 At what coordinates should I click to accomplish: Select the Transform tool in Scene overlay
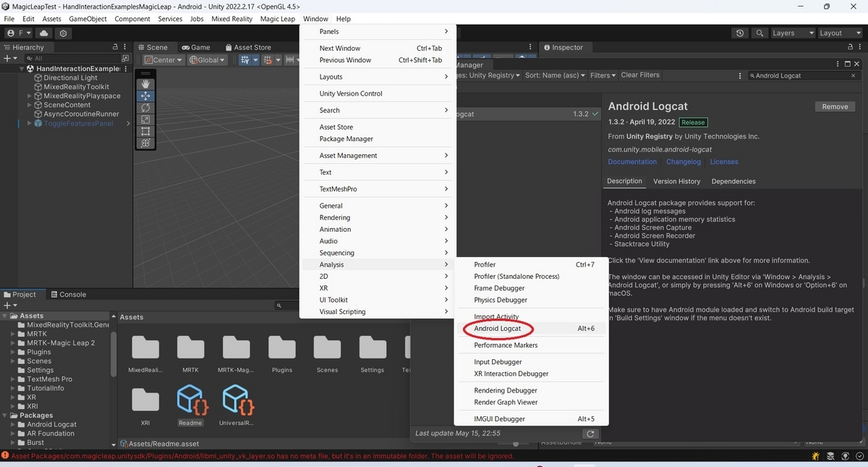pos(145,143)
